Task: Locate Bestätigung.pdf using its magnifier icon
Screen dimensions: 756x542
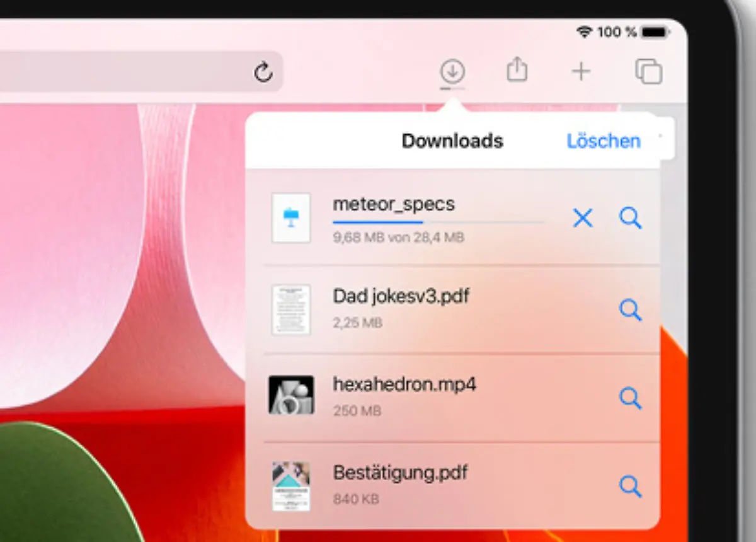Action: click(630, 487)
